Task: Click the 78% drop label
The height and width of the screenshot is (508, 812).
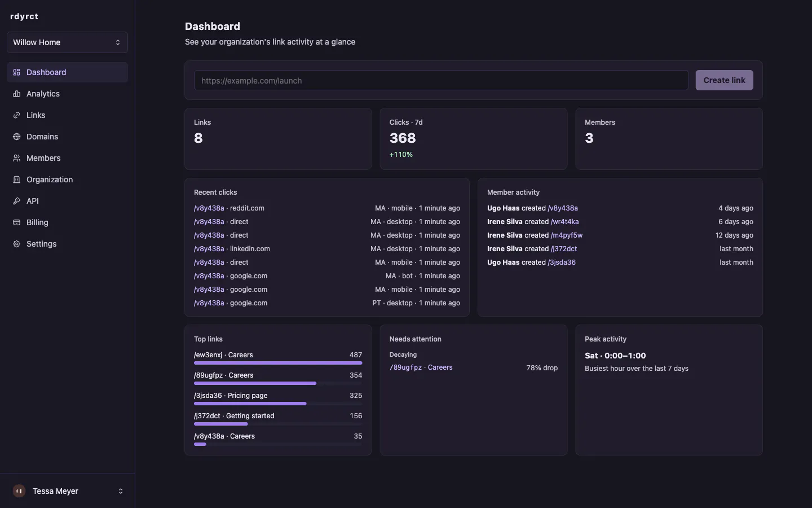Action: [x=542, y=367]
